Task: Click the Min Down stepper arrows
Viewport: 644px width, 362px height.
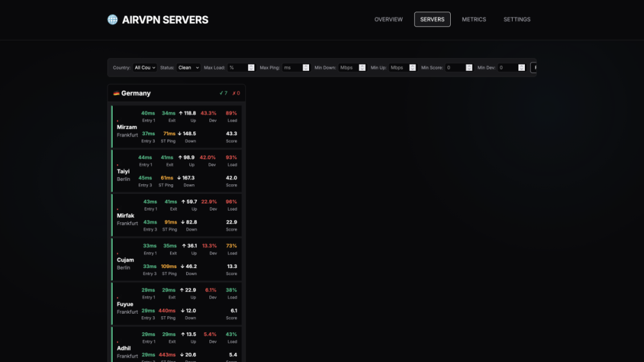Action: point(362,68)
